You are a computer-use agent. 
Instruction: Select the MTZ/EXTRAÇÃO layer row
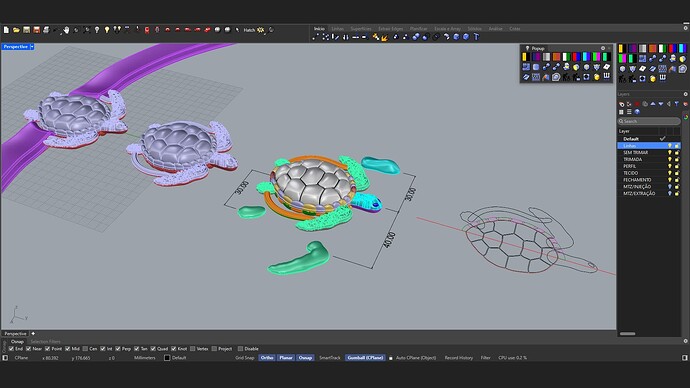[x=649, y=193]
